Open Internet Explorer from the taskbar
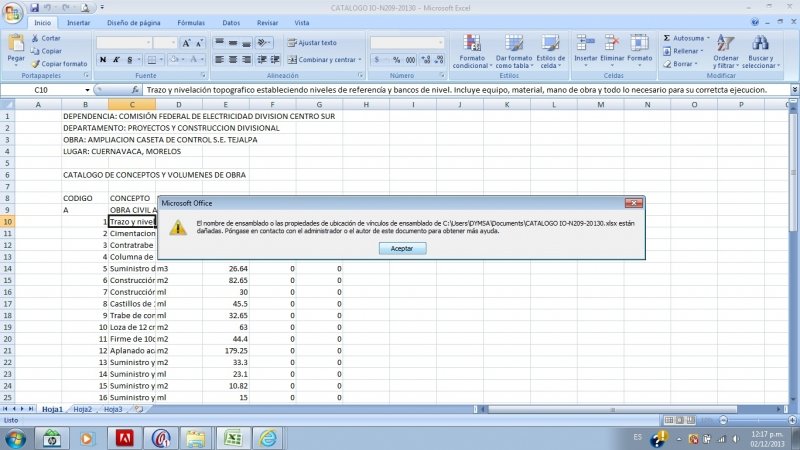Screen dimensions: 800x450 (x=267, y=438)
